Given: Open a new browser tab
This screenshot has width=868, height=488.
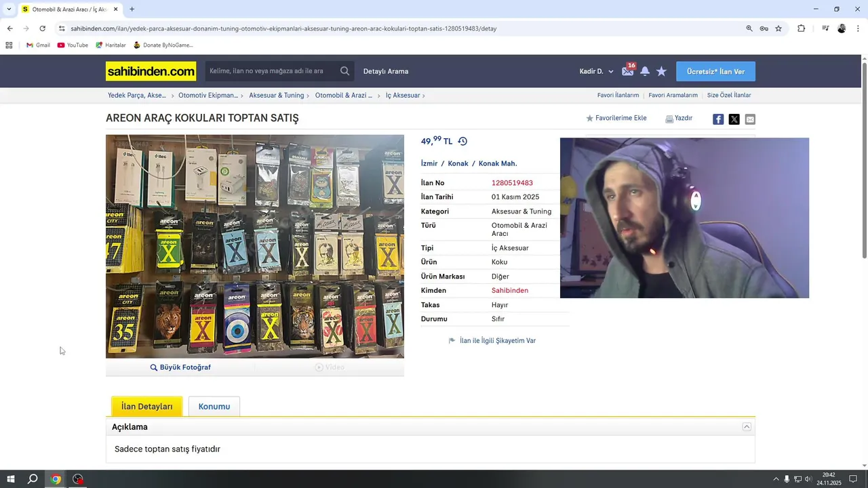Looking at the screenshot, I should pos(132,9).
